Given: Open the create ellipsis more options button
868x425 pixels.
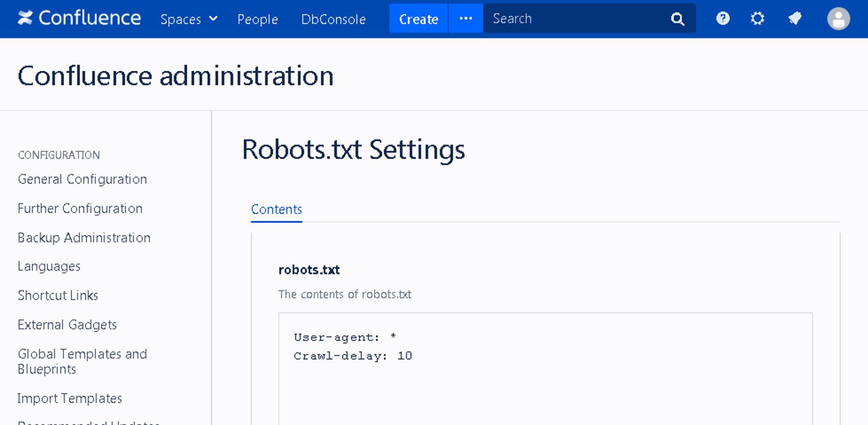Looking at the screenshot, I should coord(466,18).
